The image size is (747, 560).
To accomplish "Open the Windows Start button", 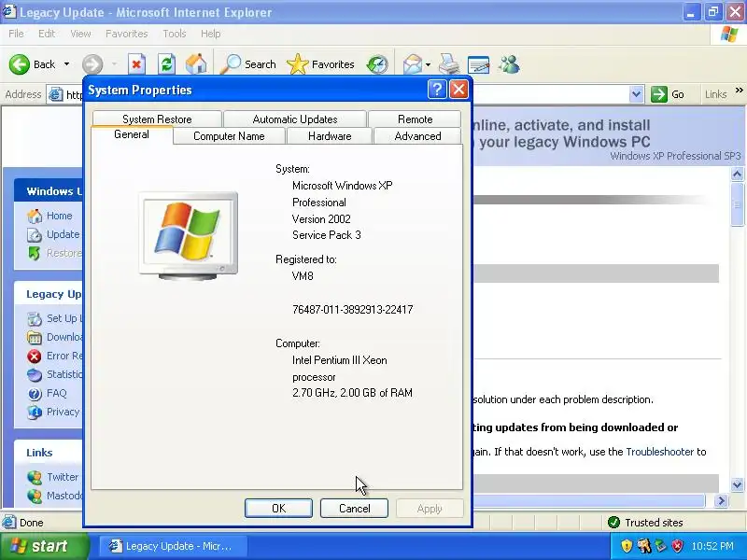I will 45,546.
